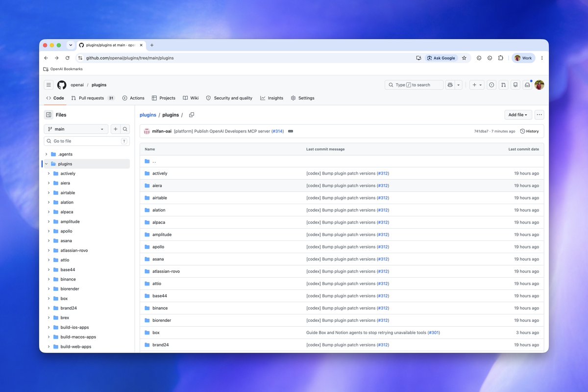
Task: Select the Code tab
Action: (x=55, y=98)
